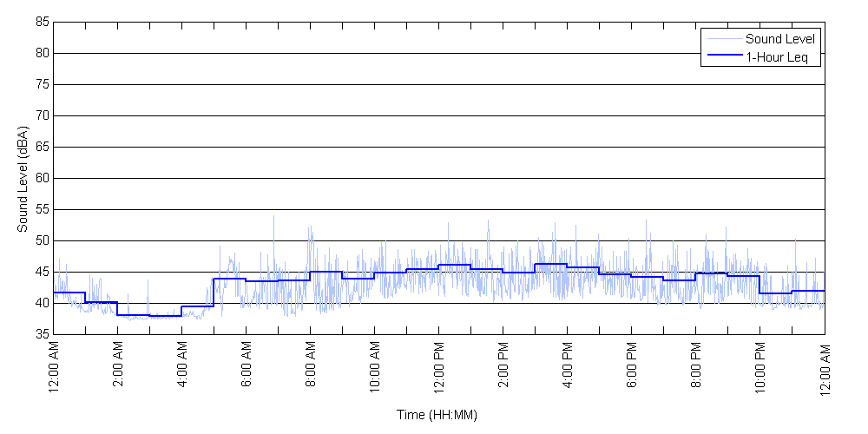
Task: Click the 35 value on the y-axis
Action: (x=42, y=334)
